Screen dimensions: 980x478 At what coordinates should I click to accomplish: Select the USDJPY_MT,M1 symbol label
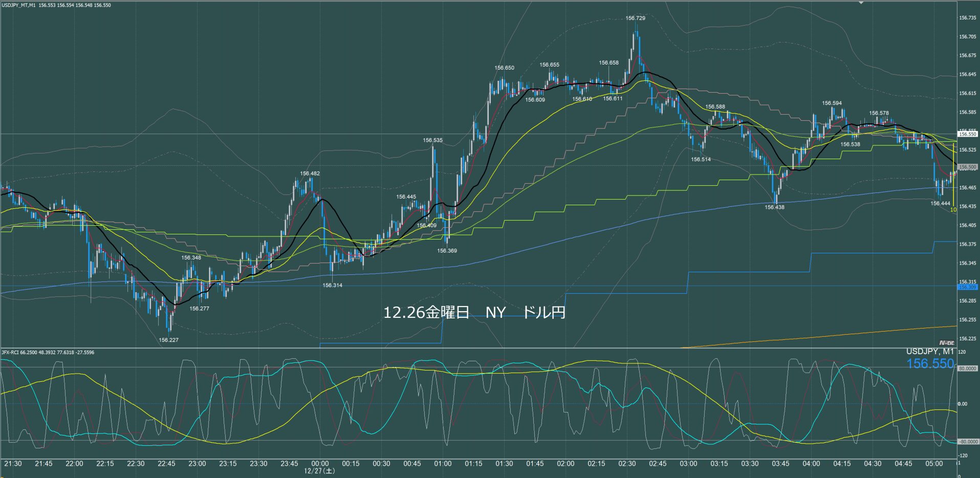[18, 5]
